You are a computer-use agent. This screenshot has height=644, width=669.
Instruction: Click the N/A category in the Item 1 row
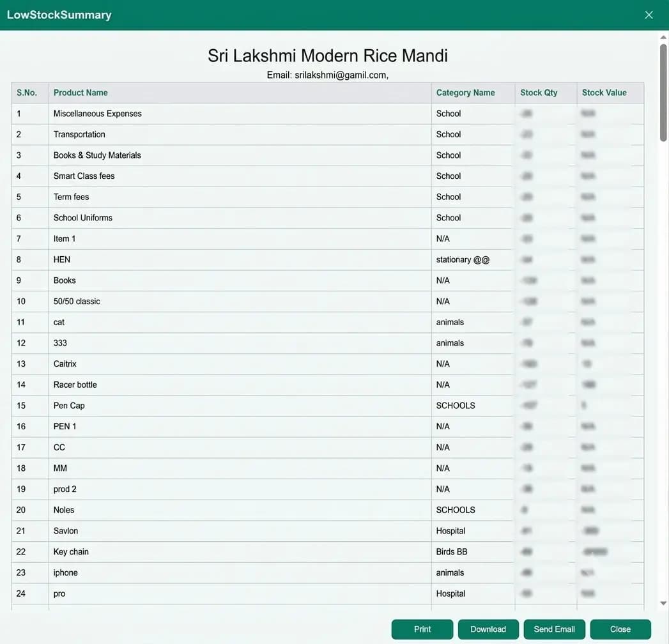(x=473, y=239)
